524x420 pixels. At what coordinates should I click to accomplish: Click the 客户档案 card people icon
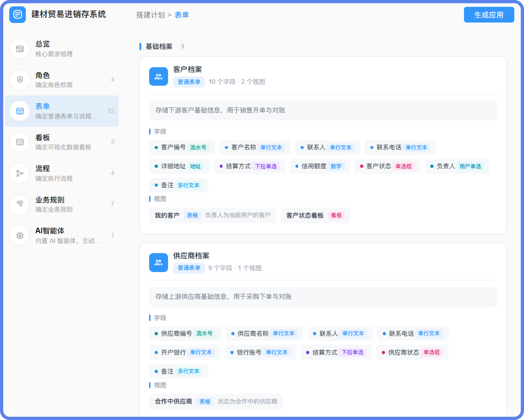pyautogui.click(x=158, y=76)
